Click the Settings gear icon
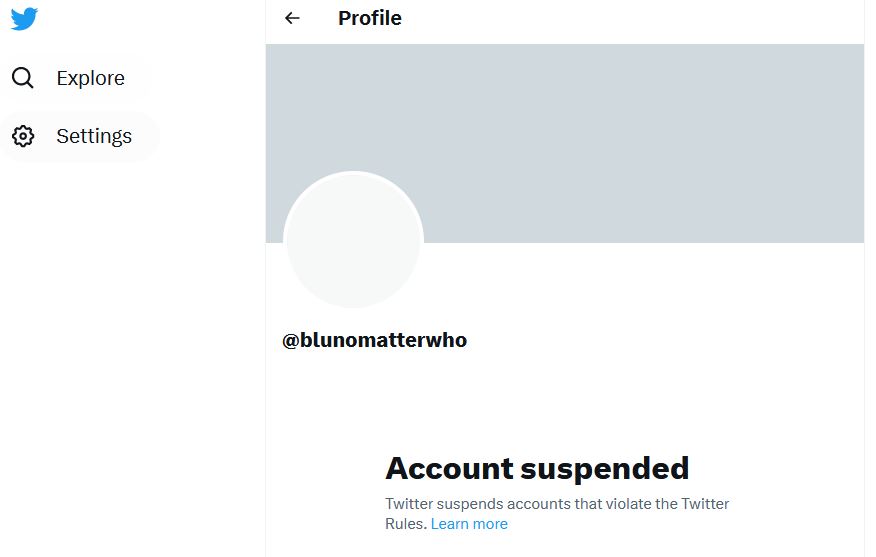876x557 pixels. click(23, 136)
